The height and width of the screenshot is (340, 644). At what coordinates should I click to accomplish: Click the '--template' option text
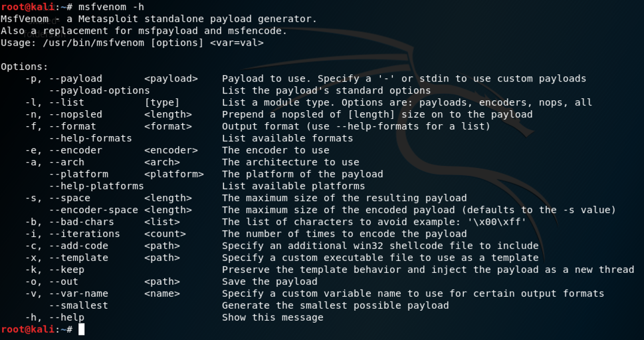(81, 258)
